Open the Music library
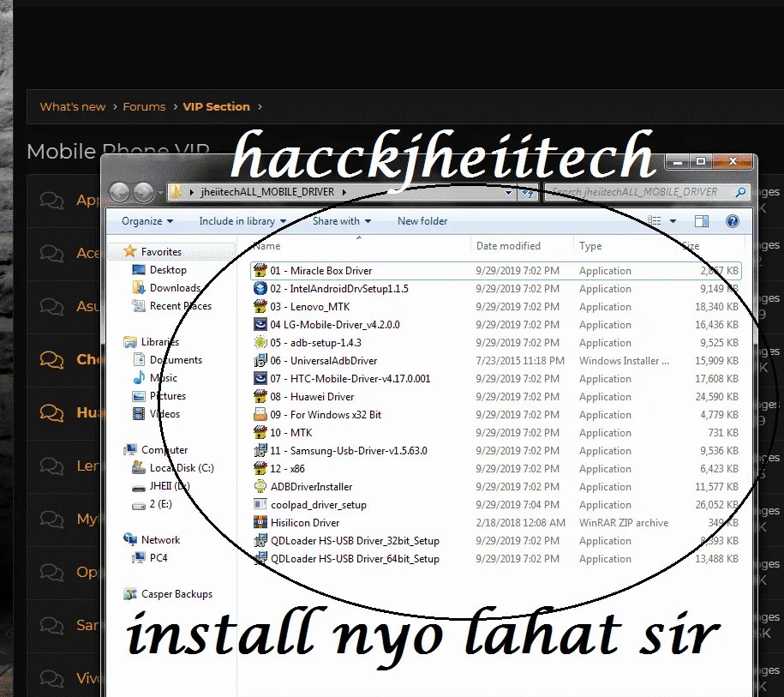Image resolution: width=784 pixels, height=697 pixels. click(163, 378)
